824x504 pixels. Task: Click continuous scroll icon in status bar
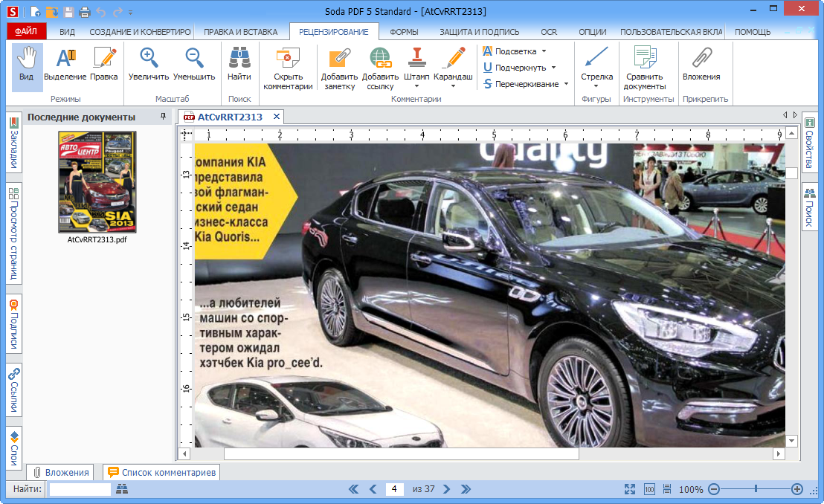667,489
